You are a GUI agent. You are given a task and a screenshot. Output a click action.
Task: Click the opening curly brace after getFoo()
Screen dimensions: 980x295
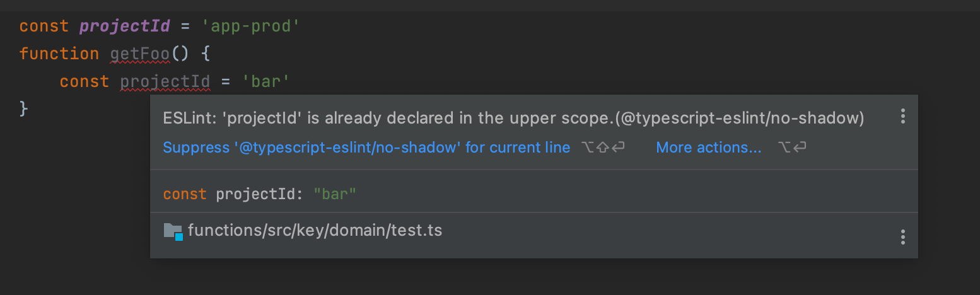coord(205,54)
